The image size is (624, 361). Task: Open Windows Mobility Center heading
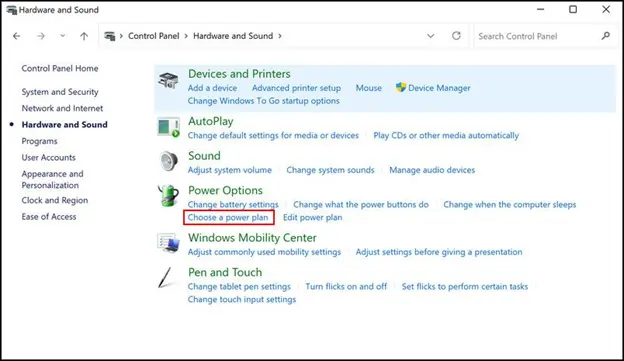click(252, 238)
